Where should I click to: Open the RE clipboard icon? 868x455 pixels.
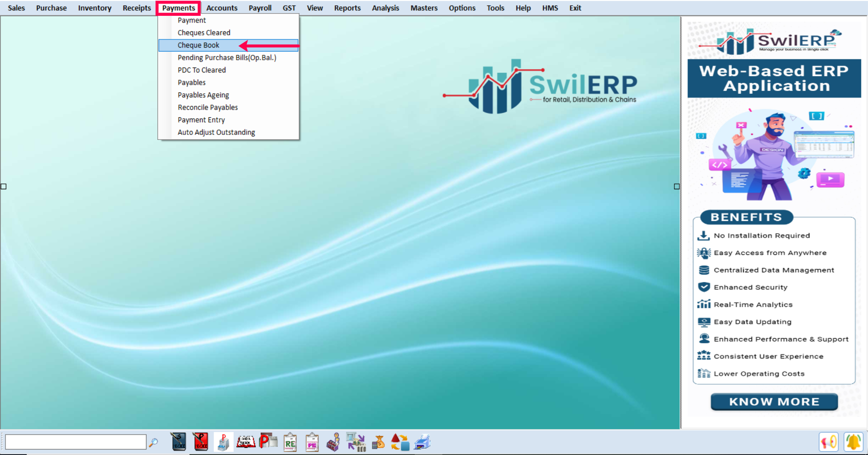click(290, 442)
